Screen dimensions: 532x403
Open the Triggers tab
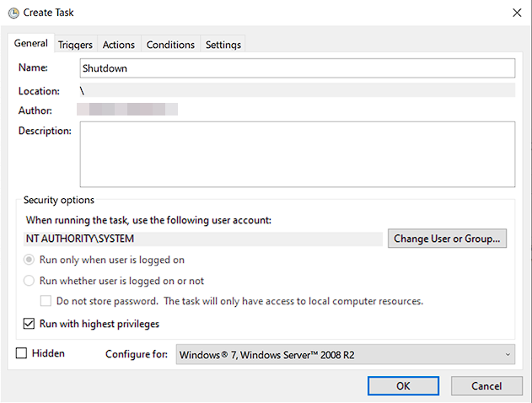tap(75, 45)
